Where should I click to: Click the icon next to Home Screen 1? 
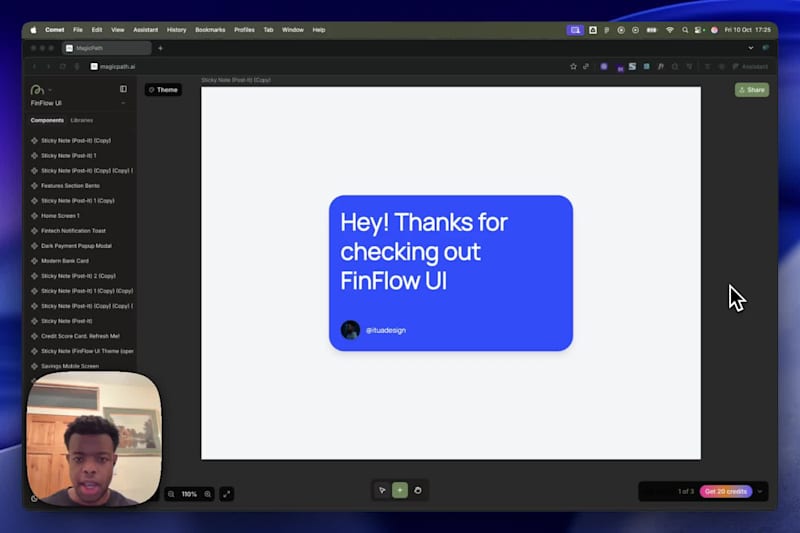tap(34, 216)
